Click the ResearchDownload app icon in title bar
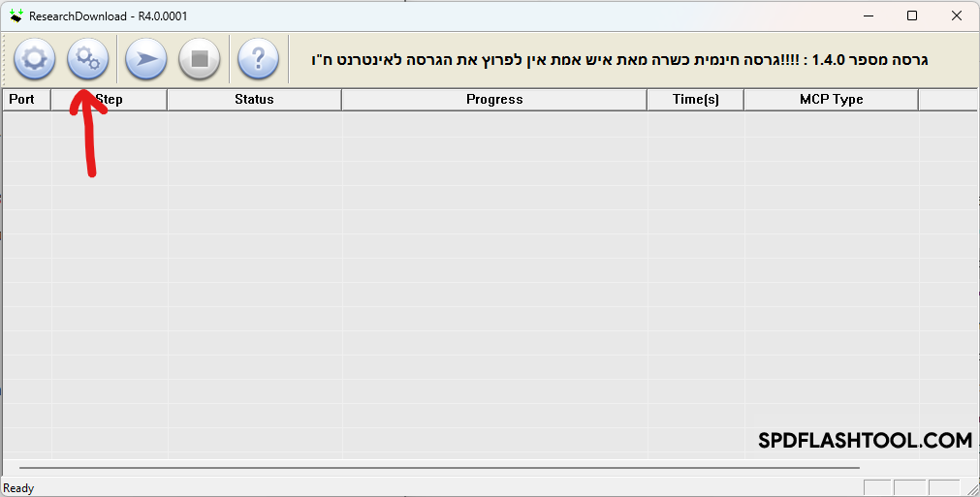 pyautogui.click(x=16, y=16)
